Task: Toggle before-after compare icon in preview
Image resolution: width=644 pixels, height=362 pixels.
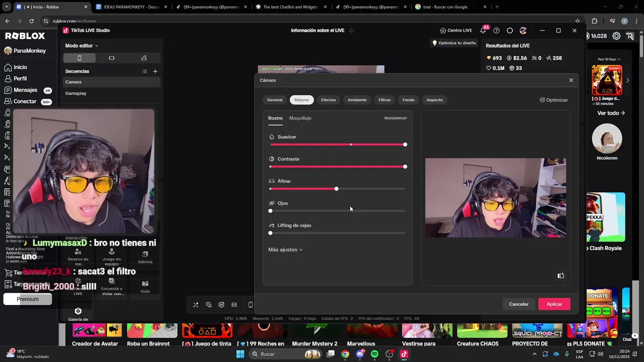Action: (x=560, y=276)
